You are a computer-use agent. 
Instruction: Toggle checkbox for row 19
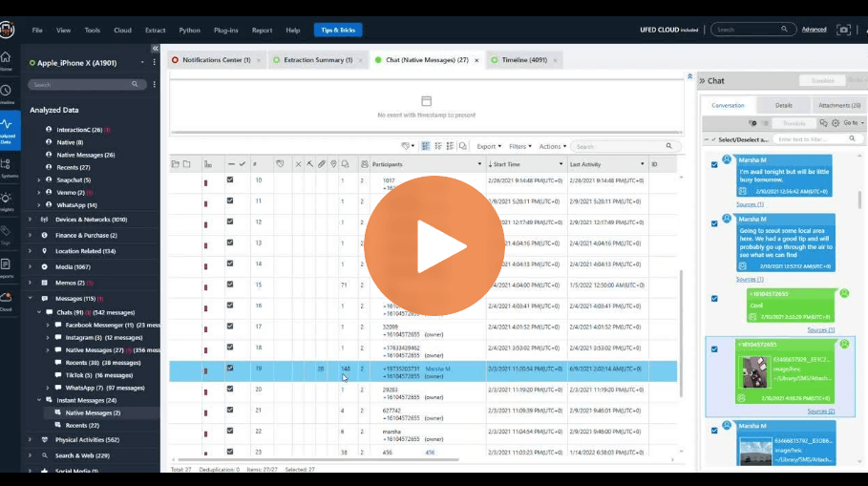coord(230,369)
